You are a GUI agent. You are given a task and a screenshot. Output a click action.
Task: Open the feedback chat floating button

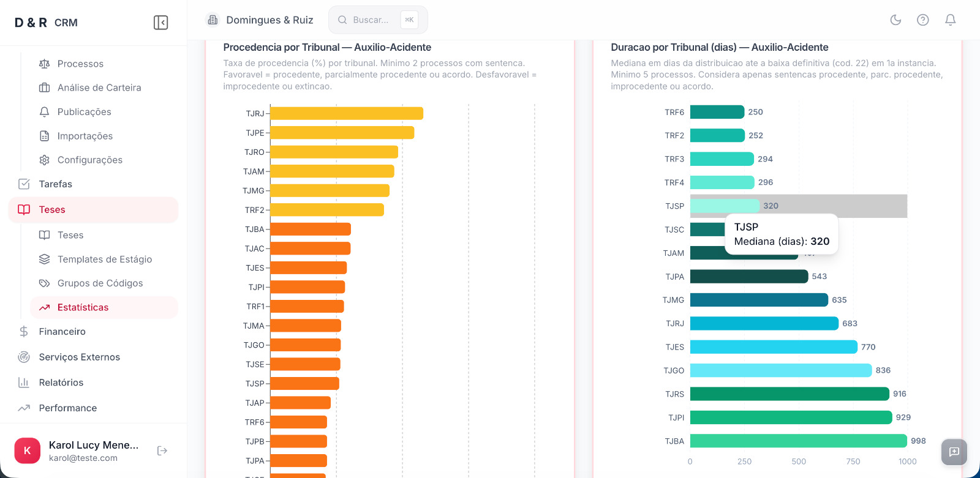pos(954,452)
